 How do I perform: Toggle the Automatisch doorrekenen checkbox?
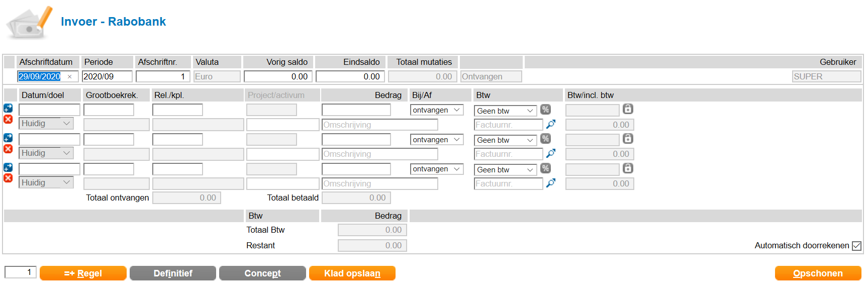pyautogui.click(x=856, y=246)
